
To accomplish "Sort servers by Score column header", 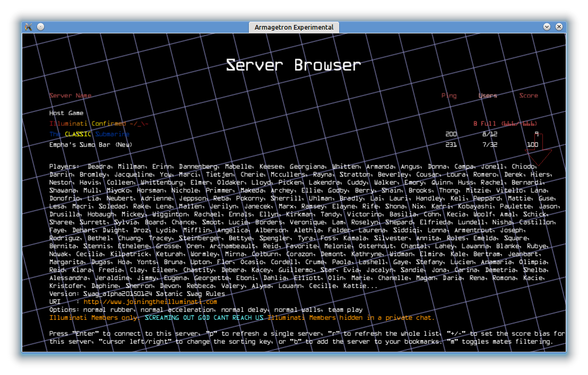I will pyautogui.click(x=529, y=96).
